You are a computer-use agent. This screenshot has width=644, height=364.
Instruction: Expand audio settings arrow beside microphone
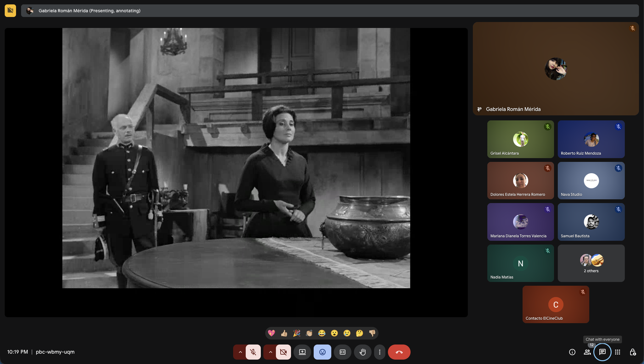[240, 352]
